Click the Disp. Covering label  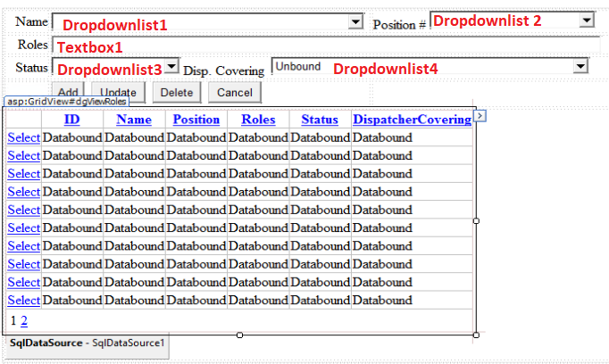224,71
